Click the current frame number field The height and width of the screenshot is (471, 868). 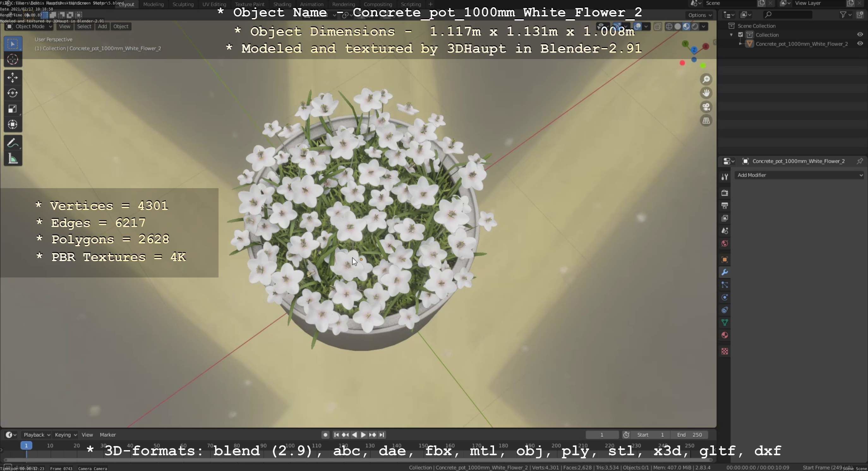click(602, 435)
